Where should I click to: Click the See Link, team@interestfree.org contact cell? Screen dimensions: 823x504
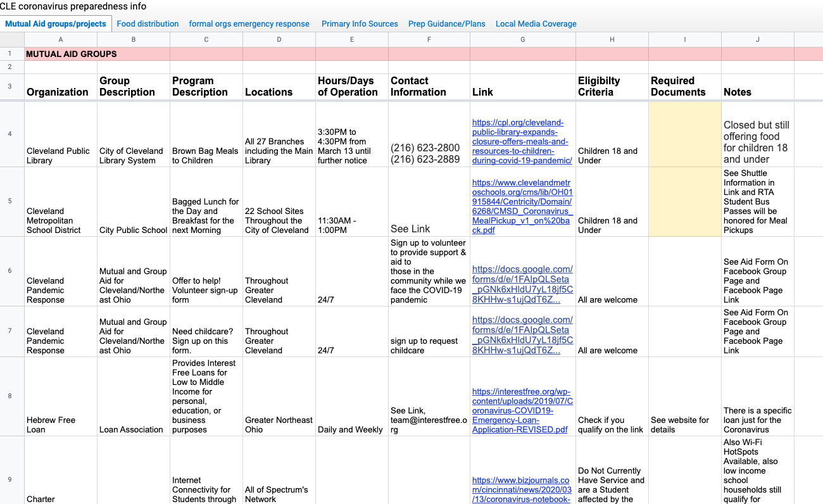pyautogui.click(x=429, y=396)
